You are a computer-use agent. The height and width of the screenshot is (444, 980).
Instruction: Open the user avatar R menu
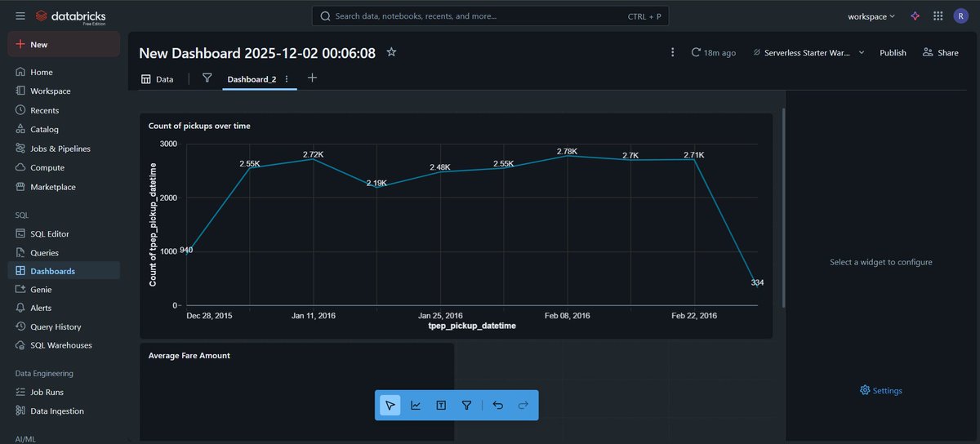click(x=960, y=16)
